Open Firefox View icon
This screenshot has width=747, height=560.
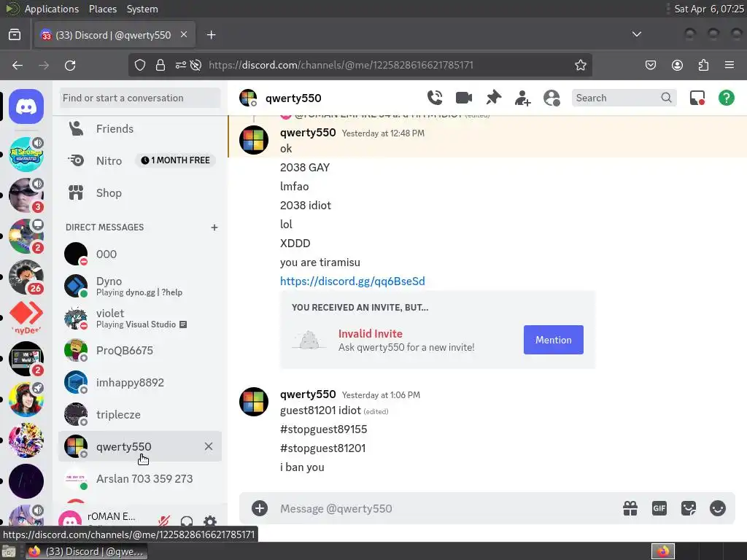click(x=15, y=35)
